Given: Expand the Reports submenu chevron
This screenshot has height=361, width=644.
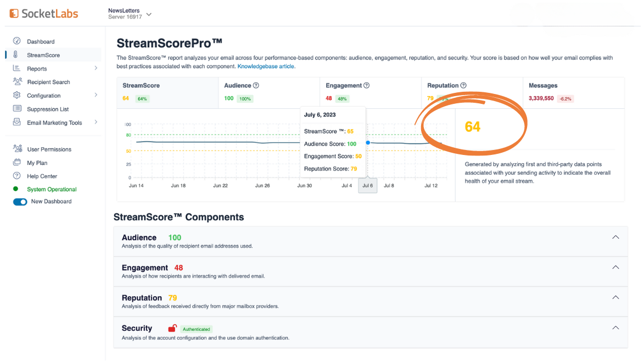Looking at the screenshot, I should (96, 68).
